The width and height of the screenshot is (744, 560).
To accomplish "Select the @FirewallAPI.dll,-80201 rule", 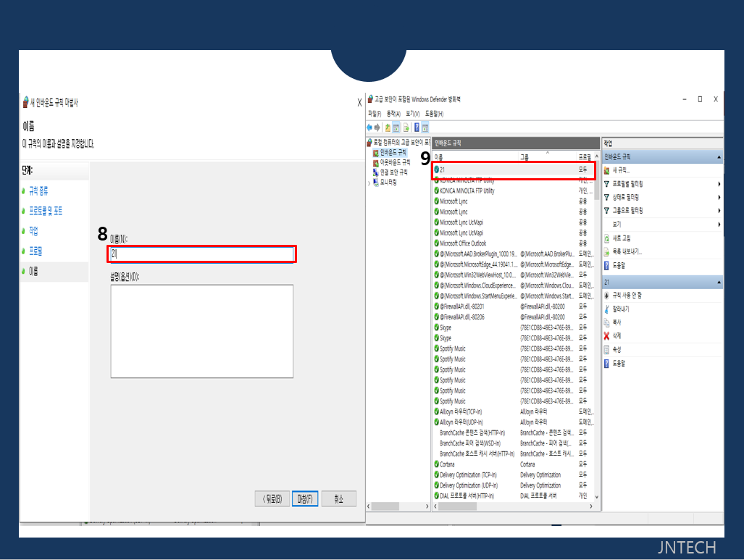I will click(512, 306).
